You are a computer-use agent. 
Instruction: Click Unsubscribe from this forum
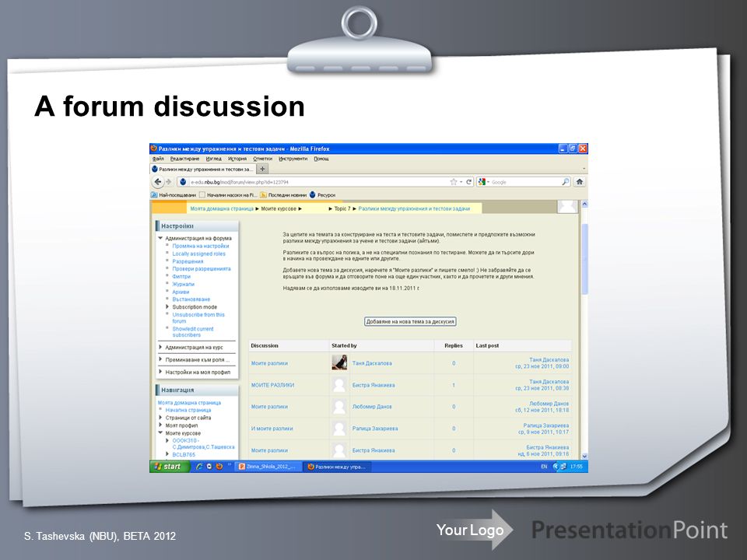click(198, 317)
